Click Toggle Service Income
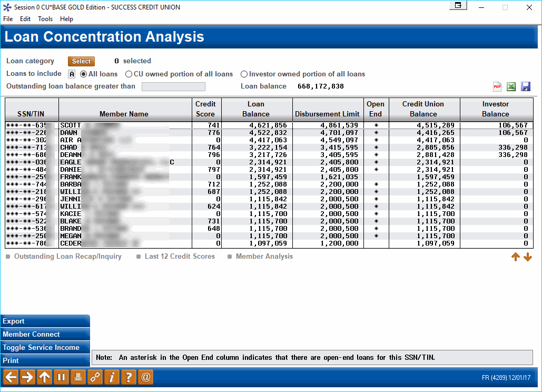Viewport: 542px width, 392px height. point(45,347)
